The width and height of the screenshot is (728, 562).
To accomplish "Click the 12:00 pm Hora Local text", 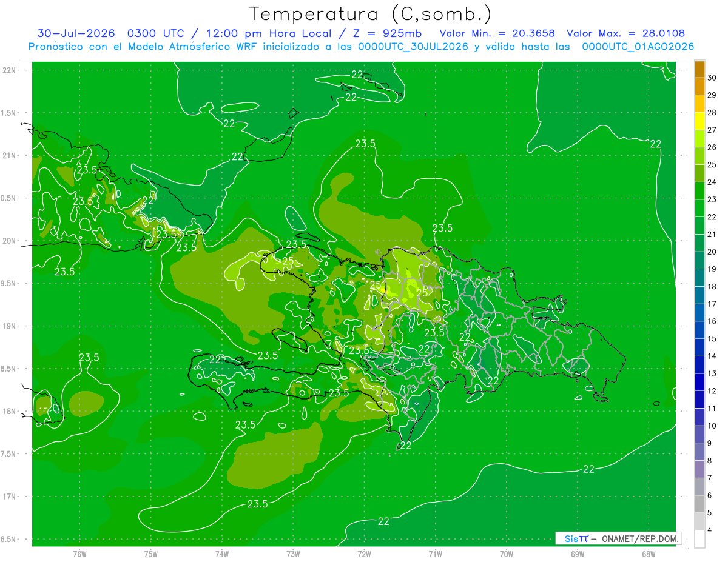I will coord(268,33).
